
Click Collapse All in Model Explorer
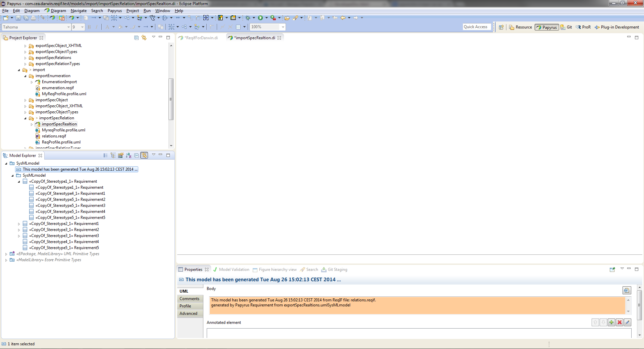click(x=136, y=155)
